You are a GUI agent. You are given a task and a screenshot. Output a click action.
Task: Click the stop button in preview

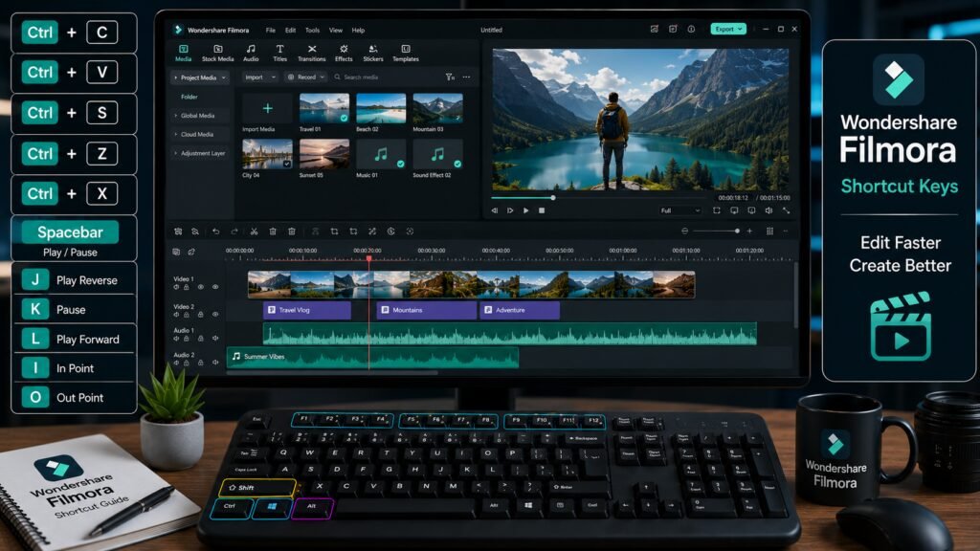tap(542, 210)
